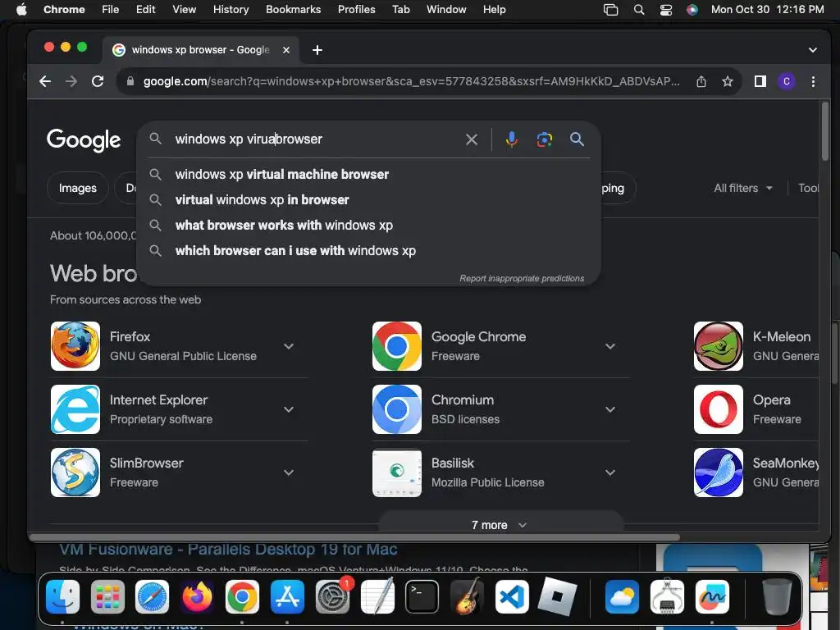This screenshot has height=630, width=840.
Task: Expand the Basilisk row chevron
Action: coord(610,473)
